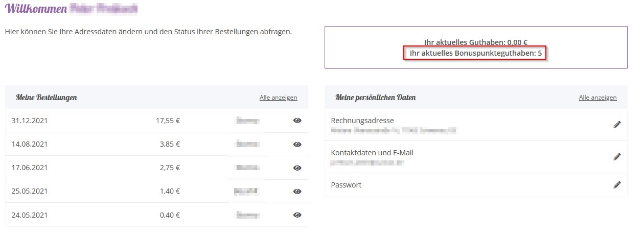Screen dimensions: 644x236
Task: Select the 3,85 € order row
Action: pos(156,144)
